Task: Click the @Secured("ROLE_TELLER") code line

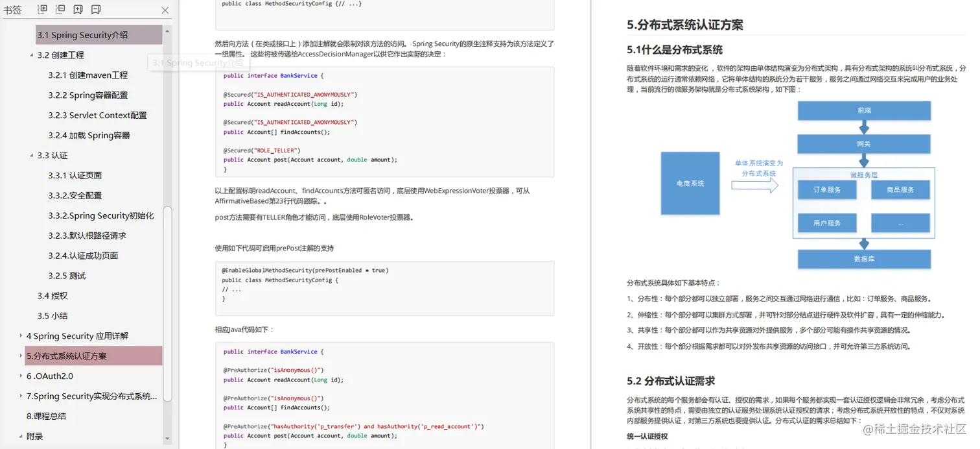Action: (x=262, y=151)
